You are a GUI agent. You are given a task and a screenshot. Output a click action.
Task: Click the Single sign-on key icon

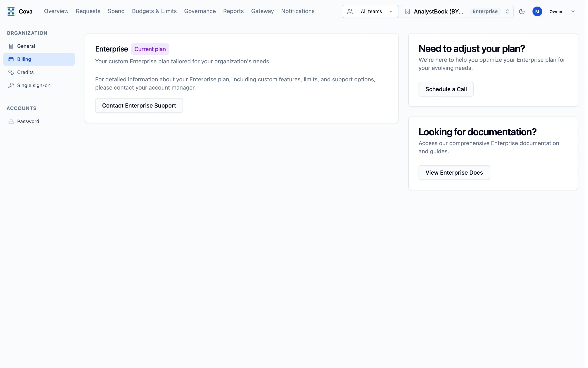pos(11,85)
